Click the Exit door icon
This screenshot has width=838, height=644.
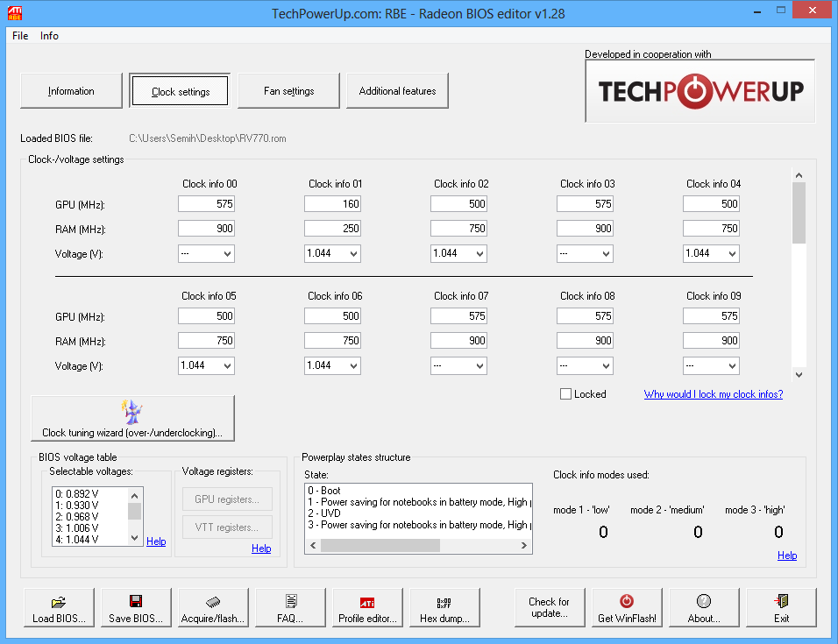[x=781, y=601]
